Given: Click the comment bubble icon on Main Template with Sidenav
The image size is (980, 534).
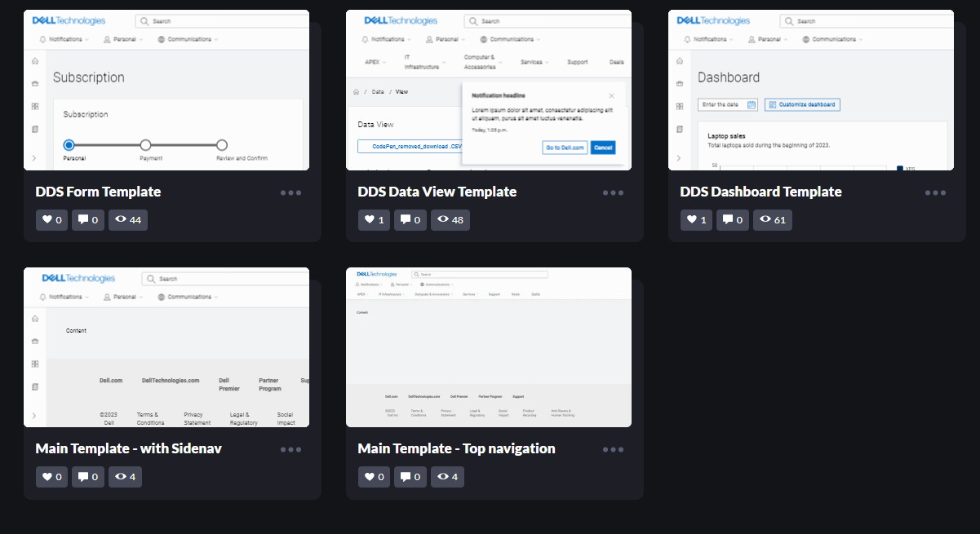Looking at the screenshot, I should click(82, 476).
